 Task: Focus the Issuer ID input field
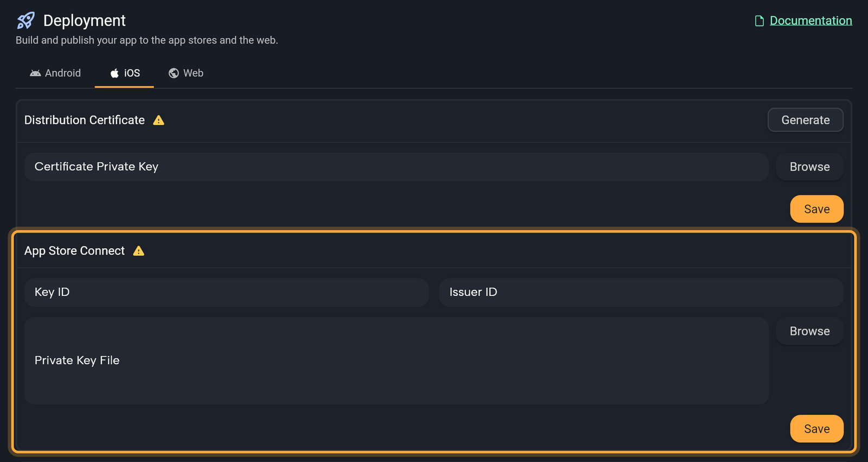click(x=641, y=292)
